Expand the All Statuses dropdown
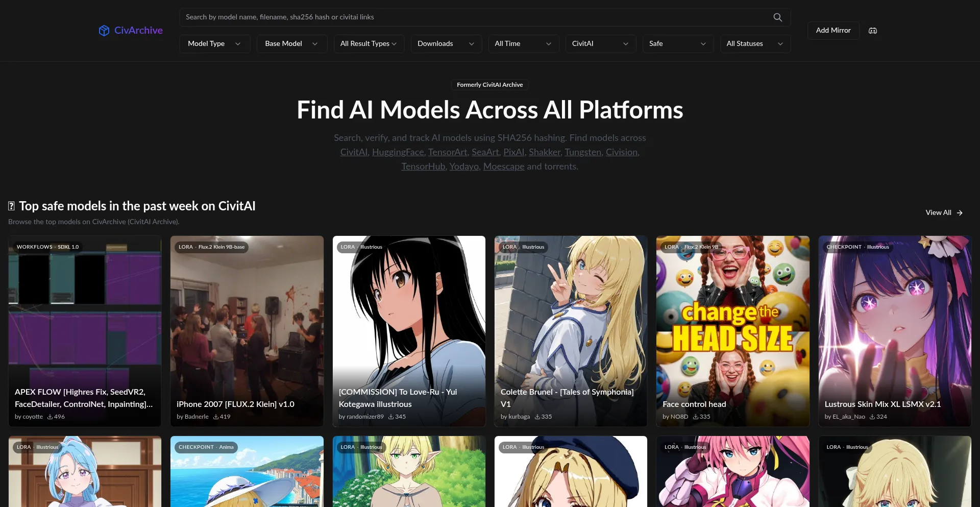Viewport: 980px width, 507px height. point(755,44)
